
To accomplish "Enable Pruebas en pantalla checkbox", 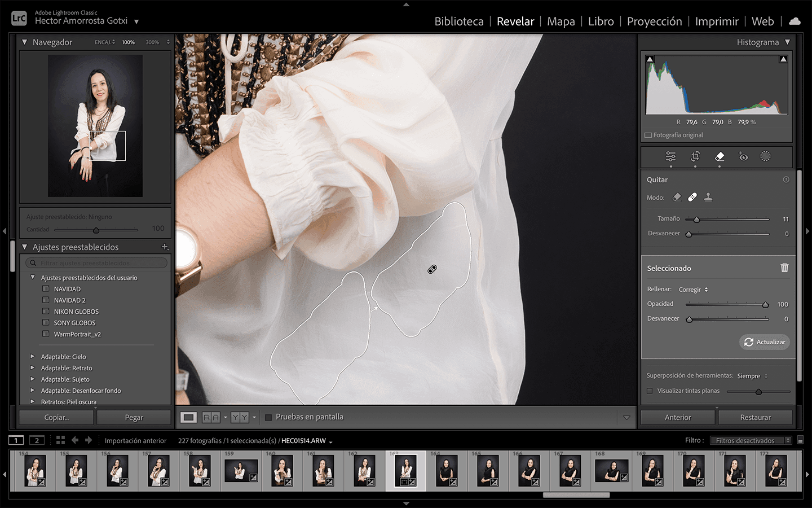I will click(x=268, y=417).
